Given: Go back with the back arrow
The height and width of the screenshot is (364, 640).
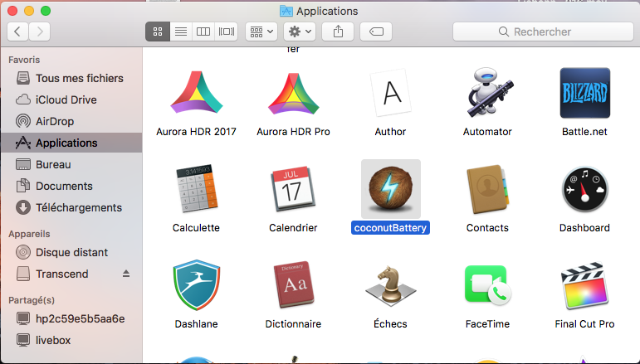Looking at the screenshot, I should (x=17, y=32).
